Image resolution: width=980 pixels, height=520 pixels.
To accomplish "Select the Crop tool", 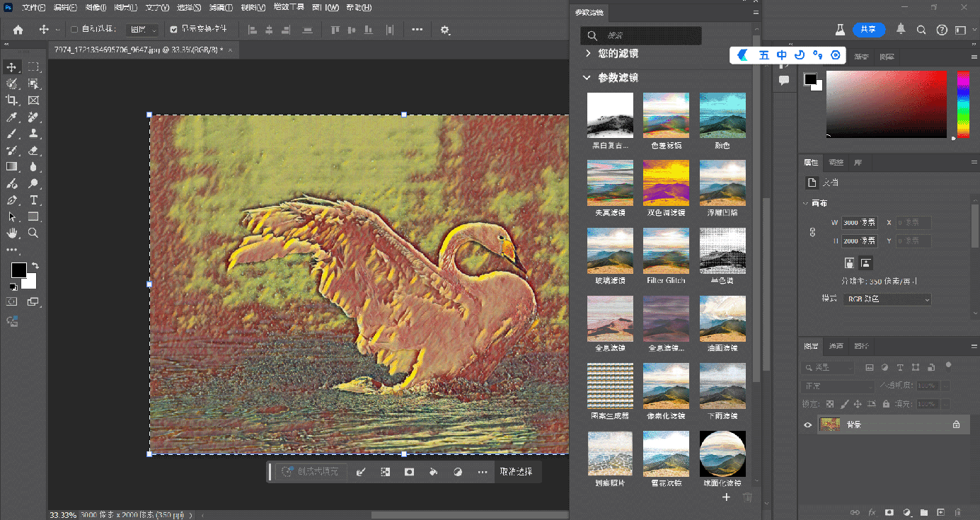I will pyautogui.click(x=11, y=100).
